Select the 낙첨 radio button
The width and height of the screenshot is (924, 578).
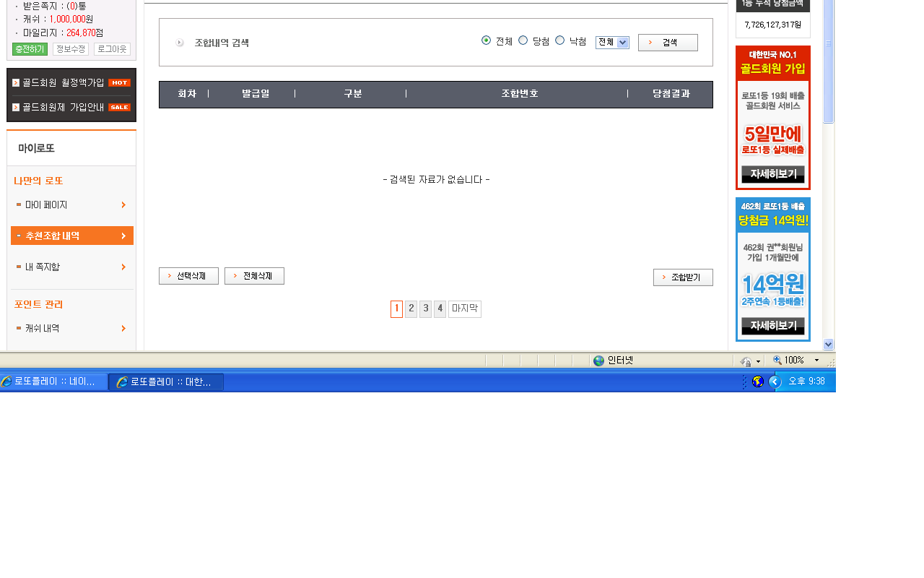[559, 40]
